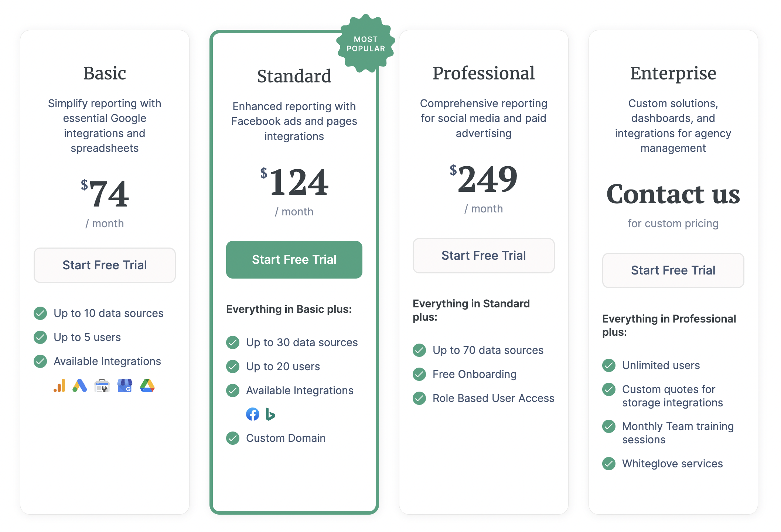This screenshot has height=532, width=781.
Task: Click the Facebook icon under Standard integrations
Action: [253, 414]
